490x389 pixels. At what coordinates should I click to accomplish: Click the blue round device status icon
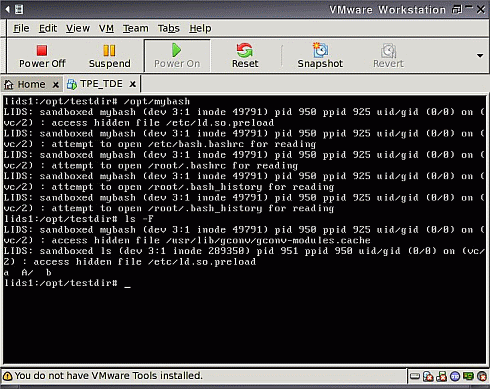tap(455, 376)
